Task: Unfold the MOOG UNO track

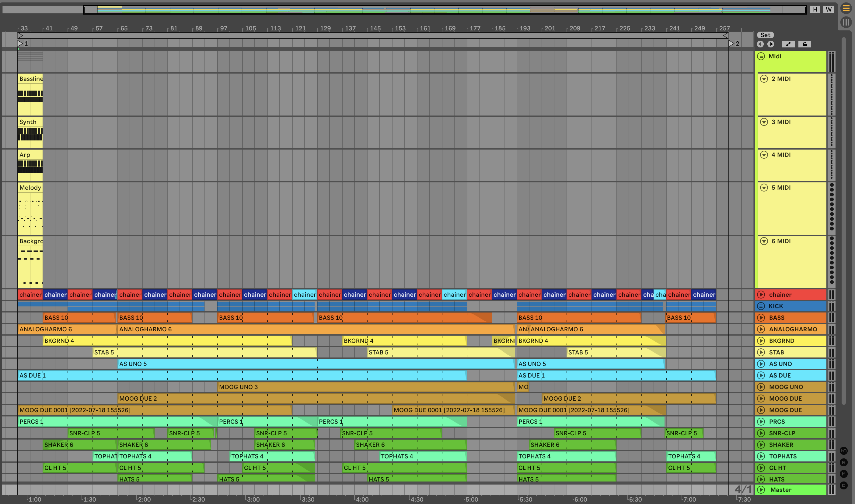Action: pyautogui.click(x=761, y=387)
